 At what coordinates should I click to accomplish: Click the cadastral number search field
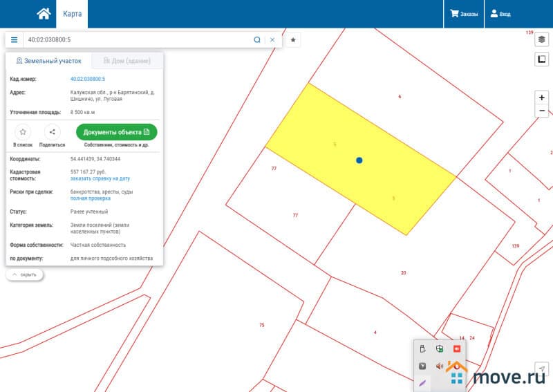pyautogui.click(x=138, y=40)
